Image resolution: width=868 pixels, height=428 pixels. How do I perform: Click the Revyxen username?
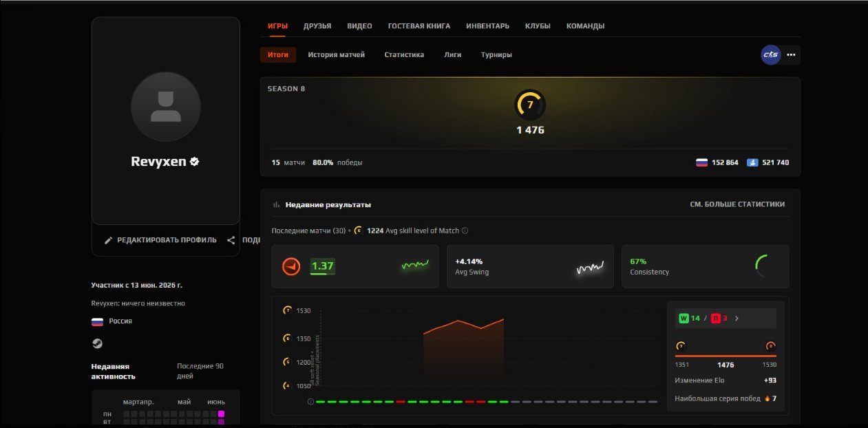[x=159, y=162]
